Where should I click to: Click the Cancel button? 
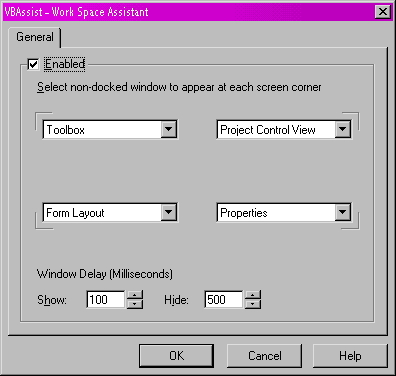264,356
